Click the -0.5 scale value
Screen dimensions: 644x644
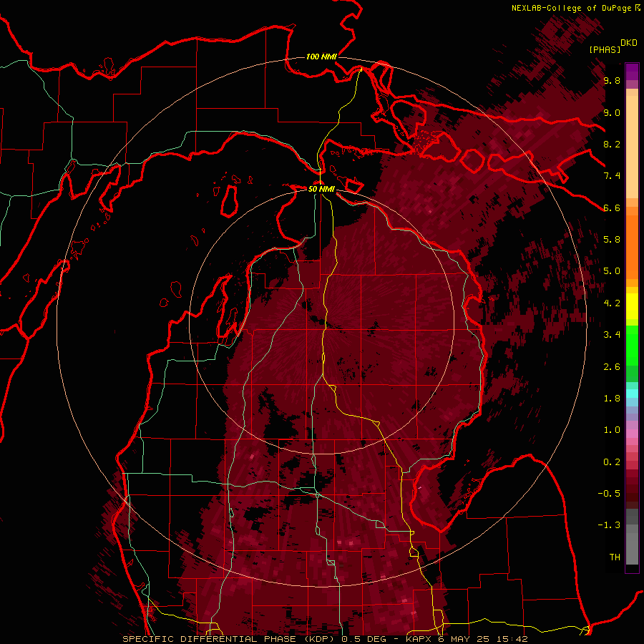tap(609, 493)
